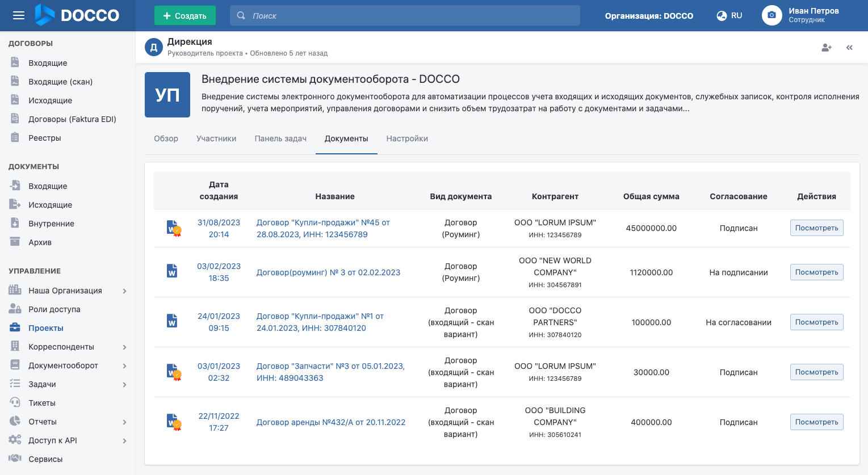
Task: Click Посмотреть for NEW WORLD COMPANY row
Action: pyautogui.click(x=816, y=272)
